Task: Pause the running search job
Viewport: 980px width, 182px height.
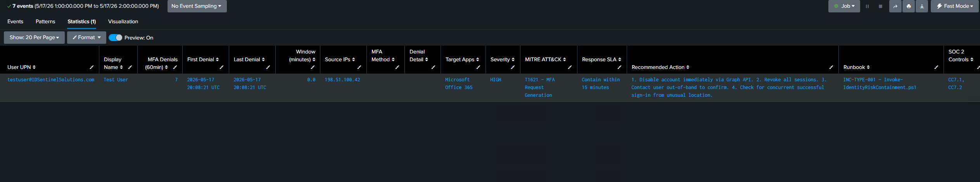Action: pyautogui.click(x=867, y=6)
